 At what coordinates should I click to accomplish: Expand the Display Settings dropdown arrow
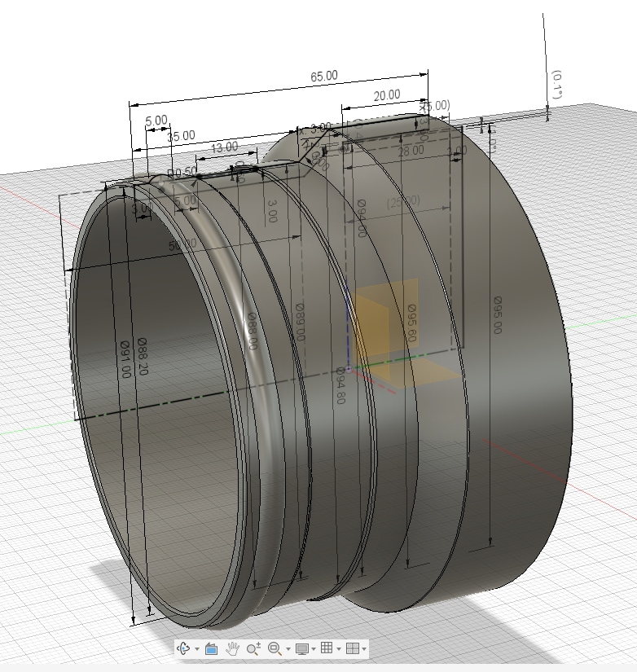pos(314,649)
